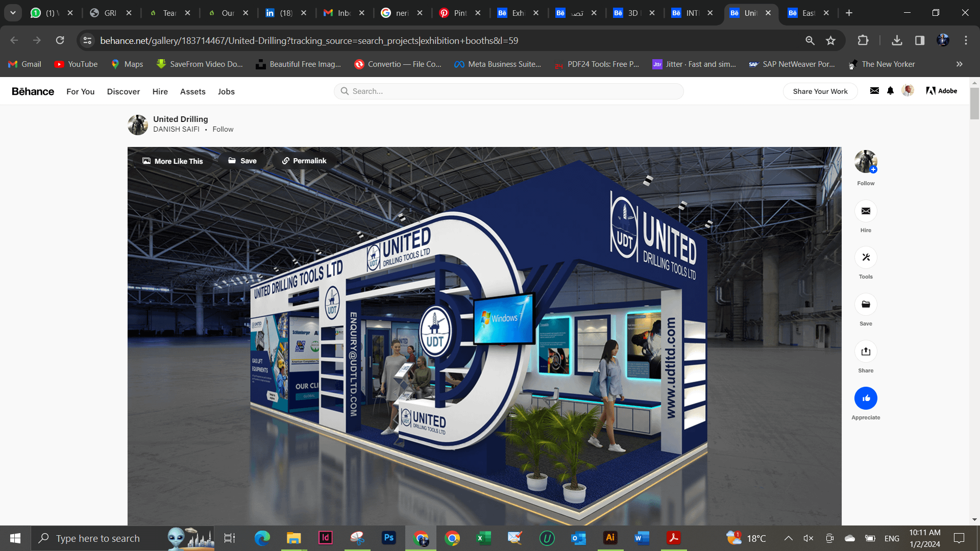Open the Windows Start menu
This screenshot has width=980, height=551.
15,538
